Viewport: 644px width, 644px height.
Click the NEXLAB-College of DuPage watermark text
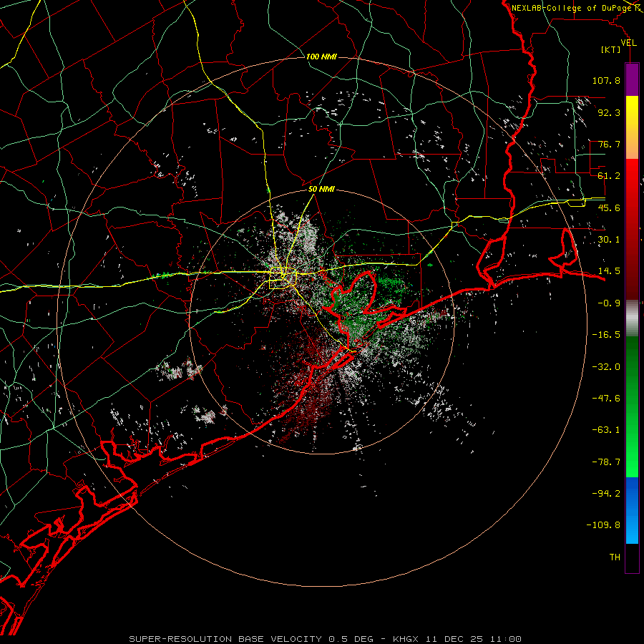point(571,8)
